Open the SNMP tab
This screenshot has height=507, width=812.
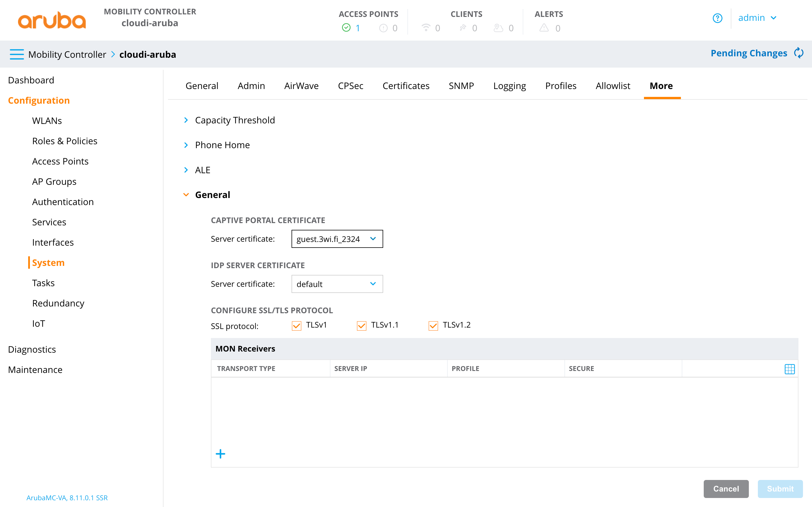pyautogui.click(x=461, y=86)
